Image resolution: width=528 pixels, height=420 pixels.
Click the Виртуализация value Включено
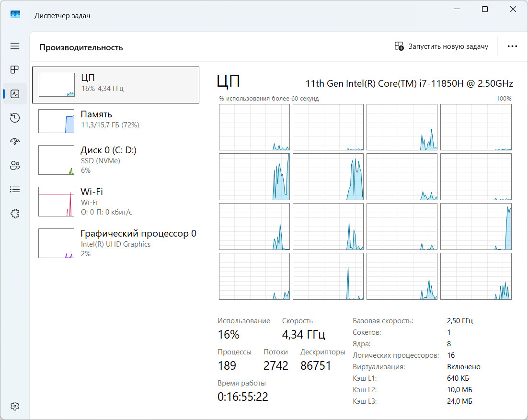point(464,367)
